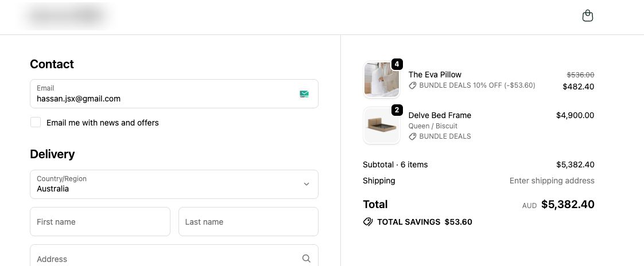The image size is (644, 266).
Task: Click the subtotal amount $5,382.40
Action: [x=575, y=165]
